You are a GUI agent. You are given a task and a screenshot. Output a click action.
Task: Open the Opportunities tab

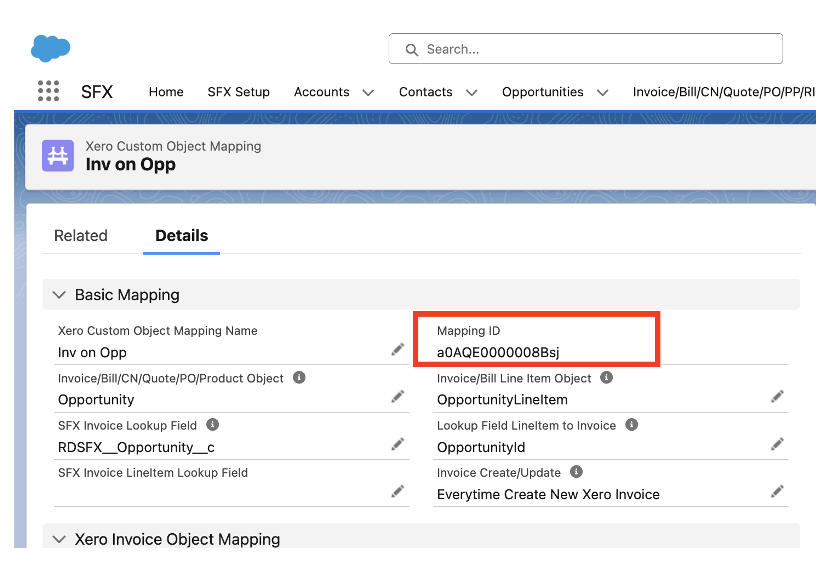click(x=543, y=92)
